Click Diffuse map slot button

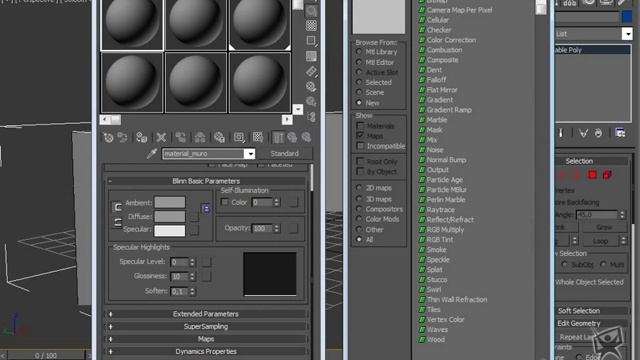pos(194,216)
